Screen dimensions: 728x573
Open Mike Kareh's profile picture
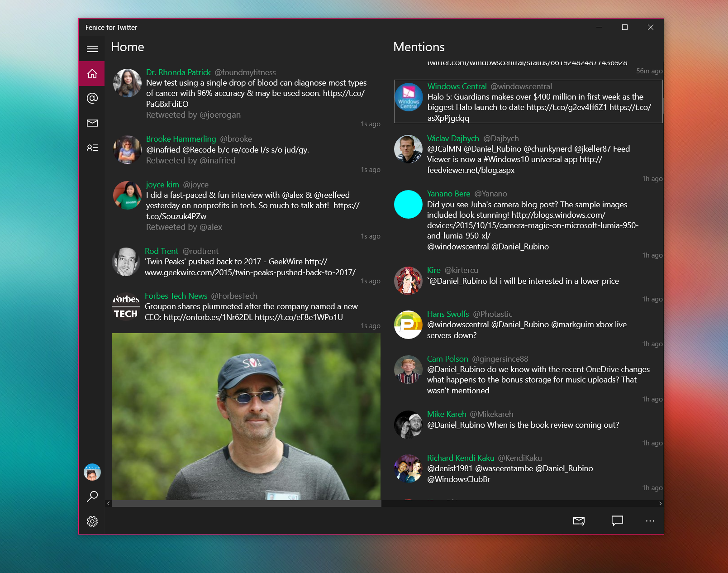(x=408, y=425)
